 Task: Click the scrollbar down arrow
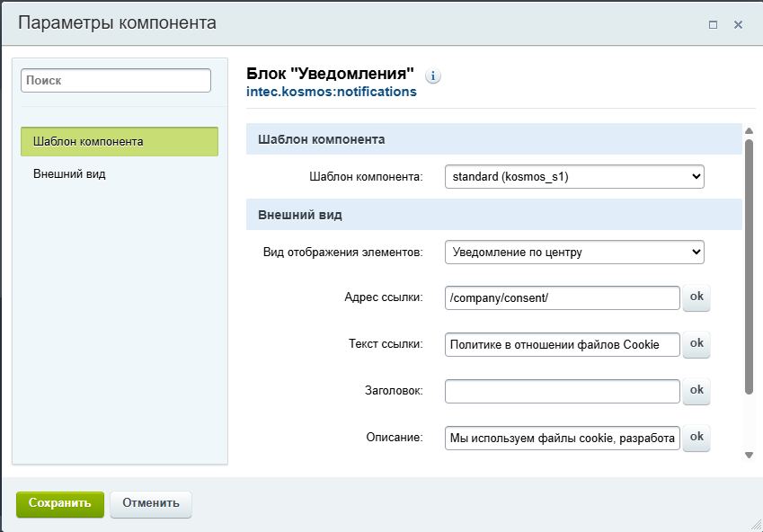point(749,455)
